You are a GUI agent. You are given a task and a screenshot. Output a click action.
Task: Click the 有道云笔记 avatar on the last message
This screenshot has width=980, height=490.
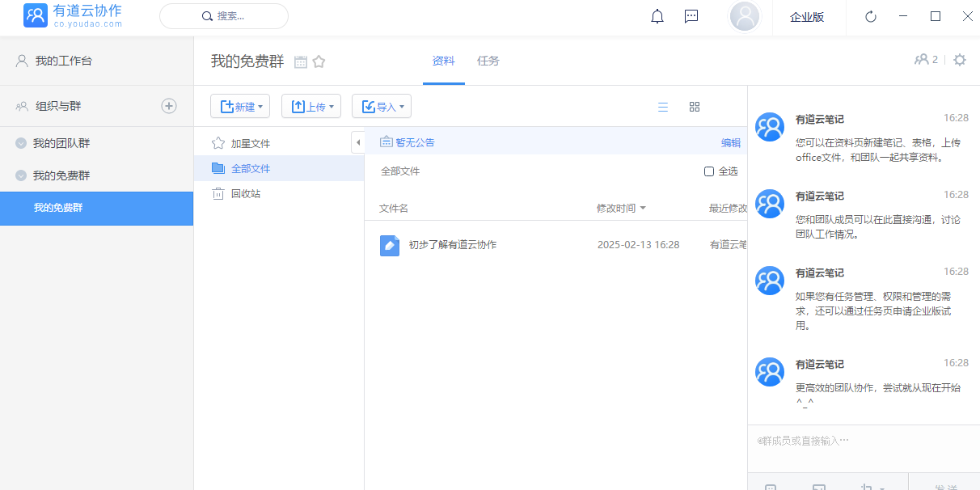coord(770,372)
